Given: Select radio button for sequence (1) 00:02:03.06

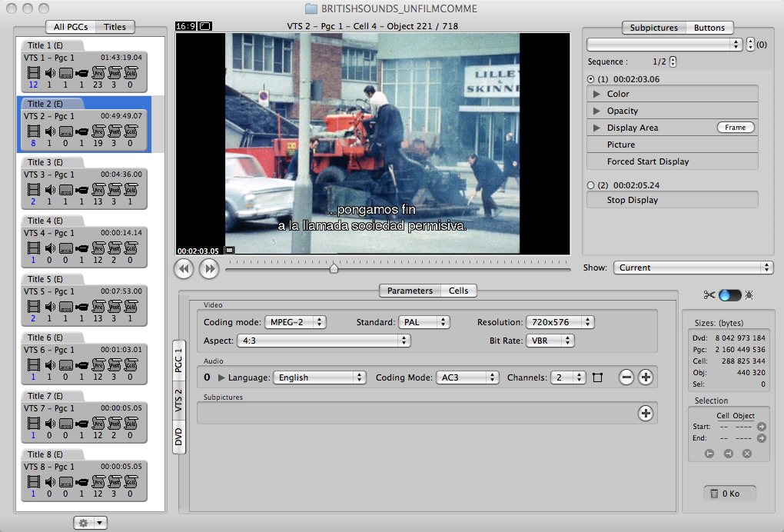Looking at the screenshot, I should coord(590,79).
